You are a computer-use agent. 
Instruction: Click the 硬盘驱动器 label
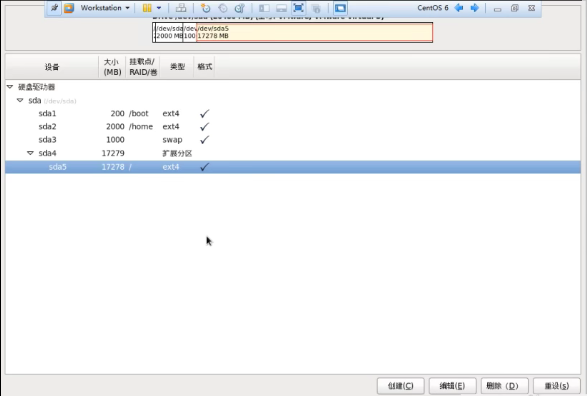pyautogui.click(x=36, y=87)
